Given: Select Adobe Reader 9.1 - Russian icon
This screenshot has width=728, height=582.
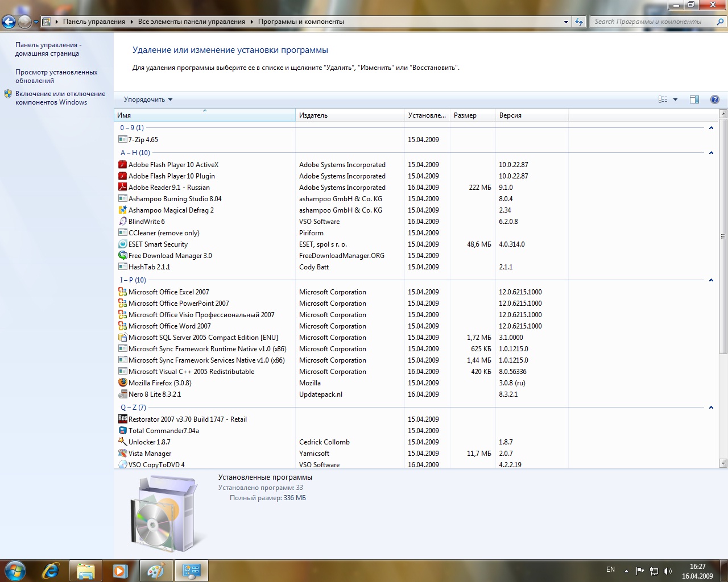Looking at the screenshot, I should (122, 187).
